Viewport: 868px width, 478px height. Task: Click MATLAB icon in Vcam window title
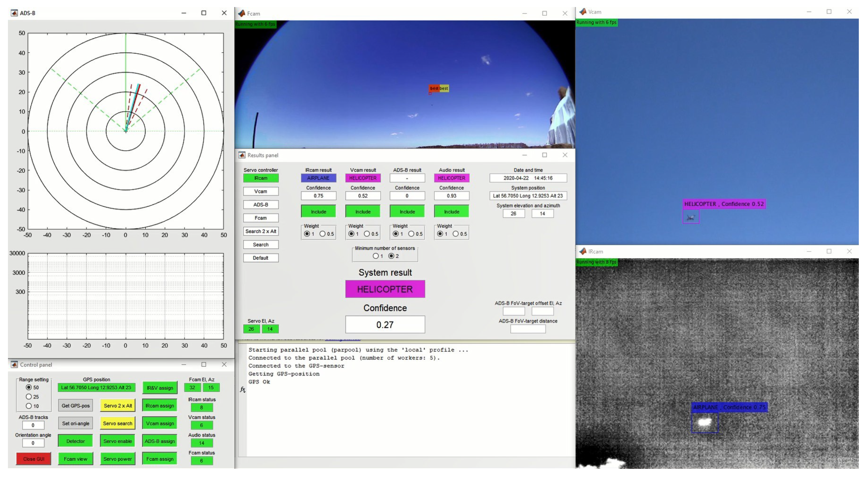point(583,12)
